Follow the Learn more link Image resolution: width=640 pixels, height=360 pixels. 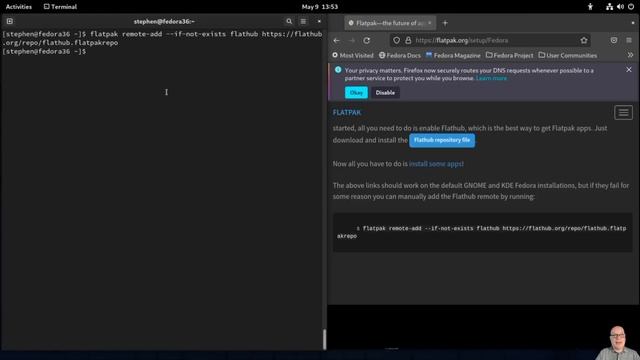491,78
